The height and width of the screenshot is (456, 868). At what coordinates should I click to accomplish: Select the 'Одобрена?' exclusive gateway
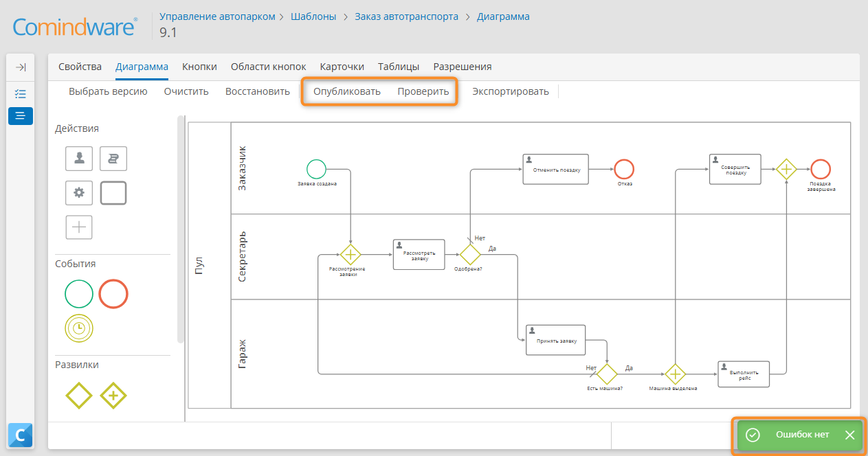click(x=470, y=255)
